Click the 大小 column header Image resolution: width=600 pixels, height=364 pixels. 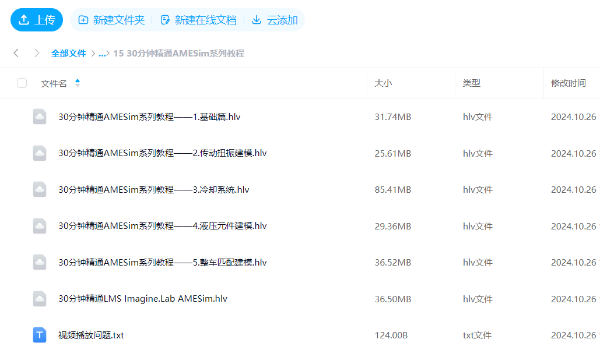[383, 83]
